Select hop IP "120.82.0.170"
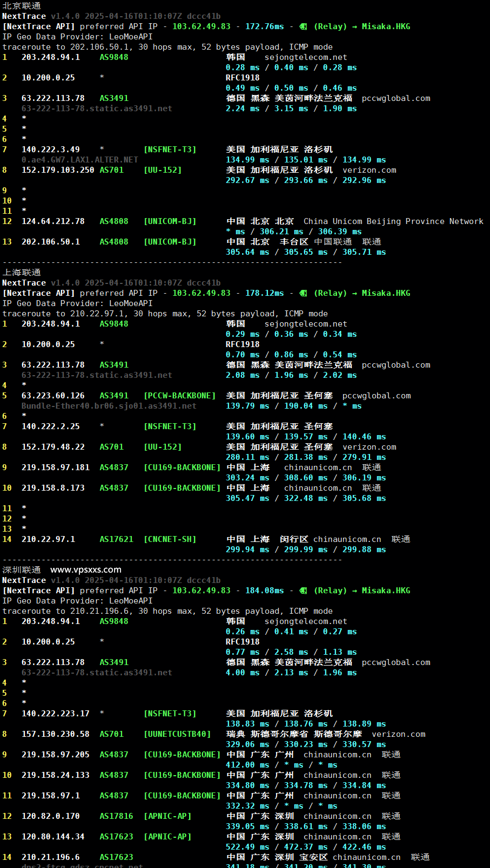 [x=51, y=816]
